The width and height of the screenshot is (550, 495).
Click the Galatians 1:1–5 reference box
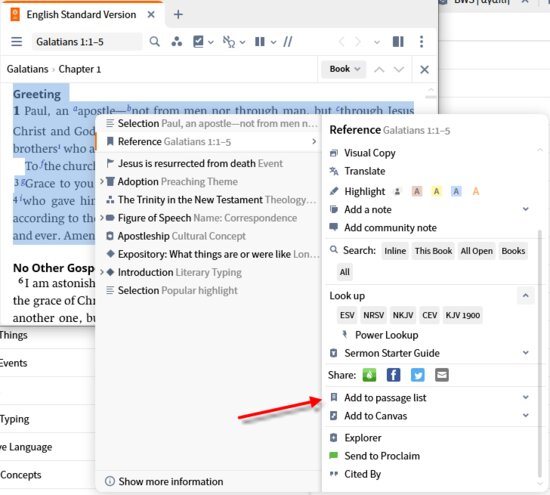pos(87,42)
